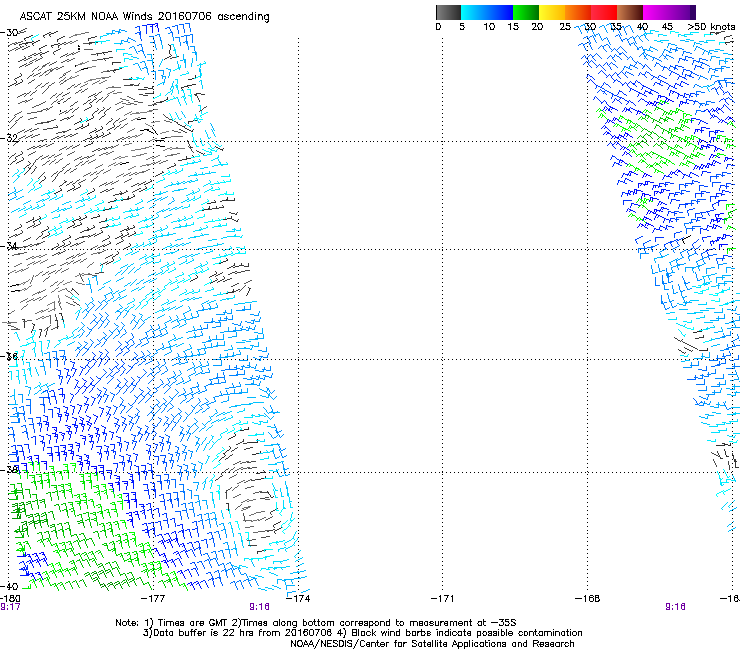The image size is (740, 650).
Task: Click the legend label '10'
Action: (x=489, y=27)
